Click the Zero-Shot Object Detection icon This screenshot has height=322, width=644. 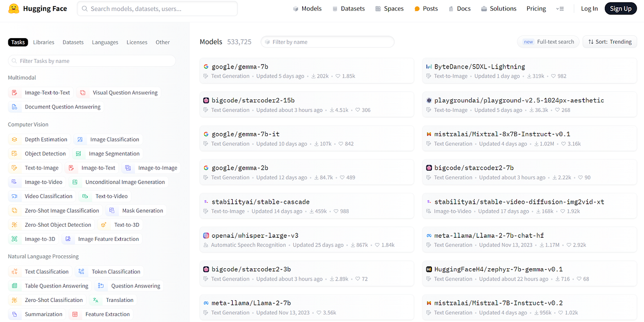pos(15,225)
